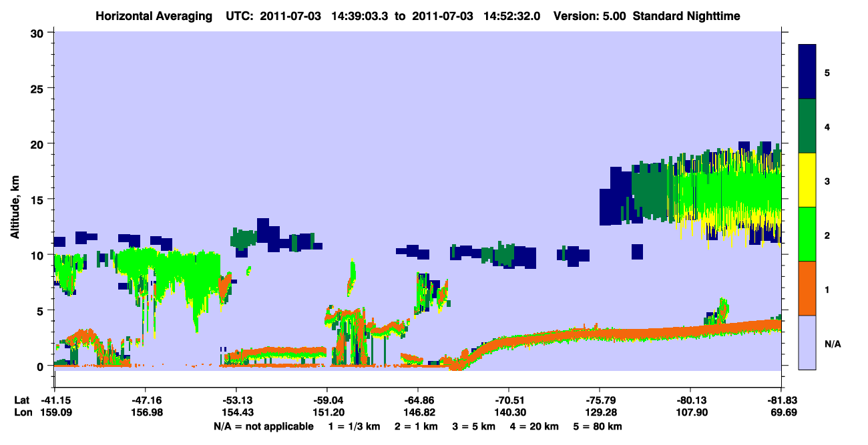Click the y-axis tick label 25
This screenshot has height=445, width=868.
(x=38, y=88)
